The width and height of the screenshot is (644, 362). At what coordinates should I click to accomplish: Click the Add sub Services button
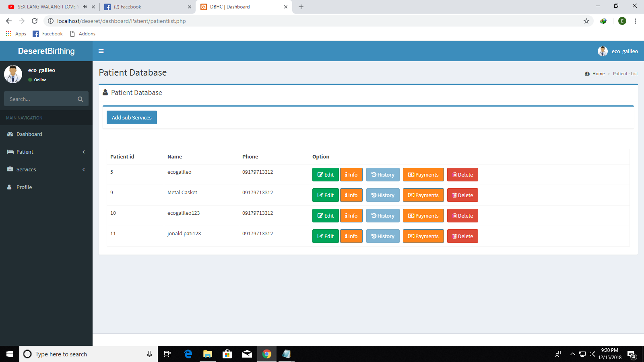click(x=132, y=117)
